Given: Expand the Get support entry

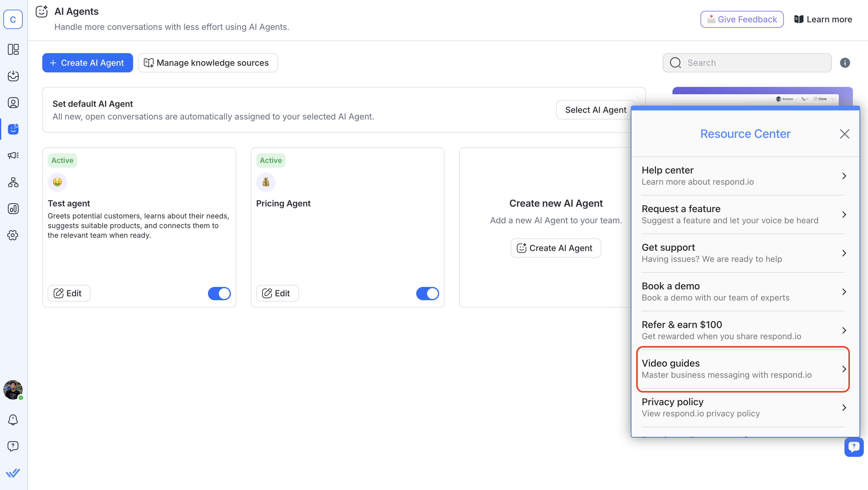Looking at the screenshot, I should pyautogui.click(x=743, y=253).
